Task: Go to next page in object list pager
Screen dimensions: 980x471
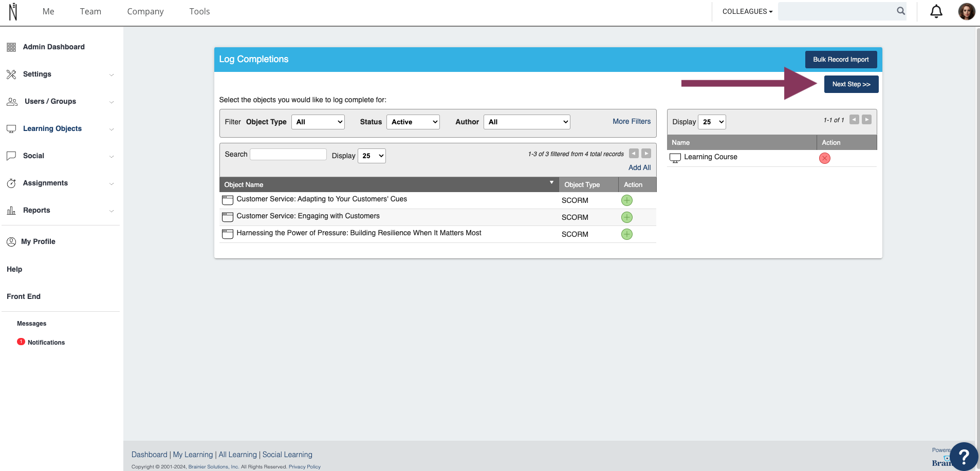Action: [x=646, y=153]
